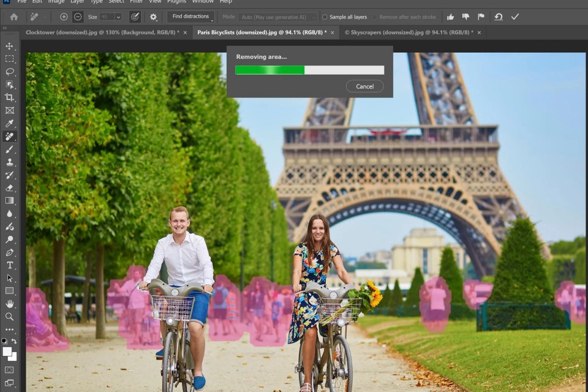Select the History Brush tool

10,175
